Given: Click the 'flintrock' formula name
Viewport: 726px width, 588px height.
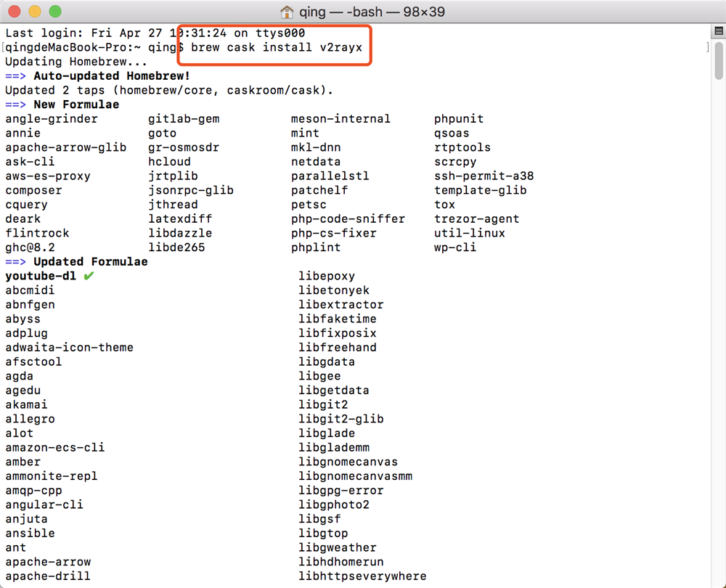Looking at the screenshot, I should tap(37, 233).
